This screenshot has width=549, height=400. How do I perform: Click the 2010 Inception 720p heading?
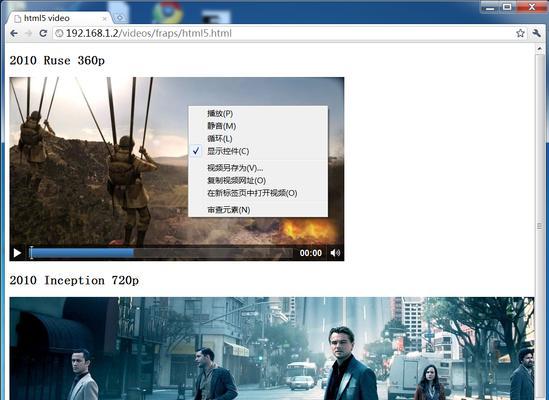pos(74,281)
